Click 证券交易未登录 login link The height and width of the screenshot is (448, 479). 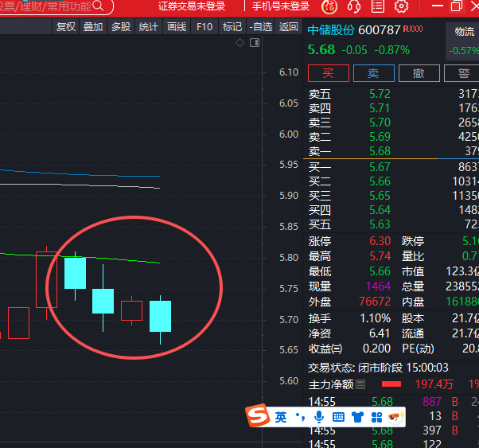pyautogui.click(x=192, y=6)
